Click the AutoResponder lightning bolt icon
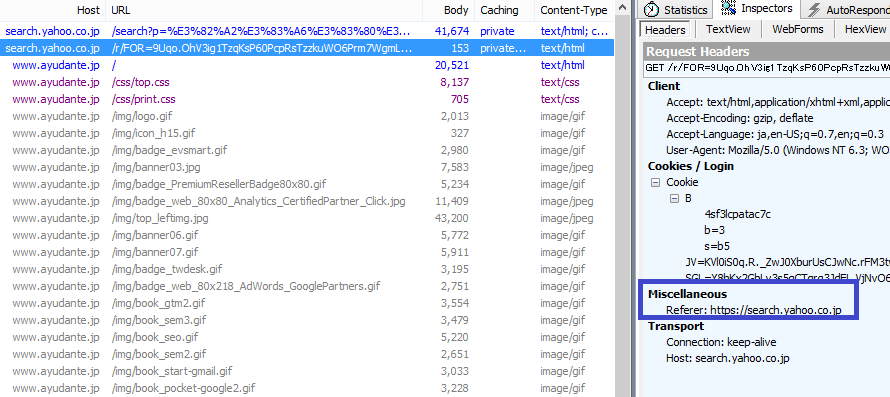890x397 pixels. (814, 10)
